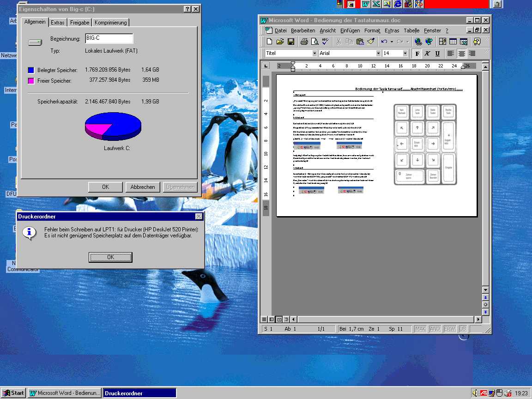Toggle underline formatting (U)
This screenshot has width=532, height=399.
438,53
